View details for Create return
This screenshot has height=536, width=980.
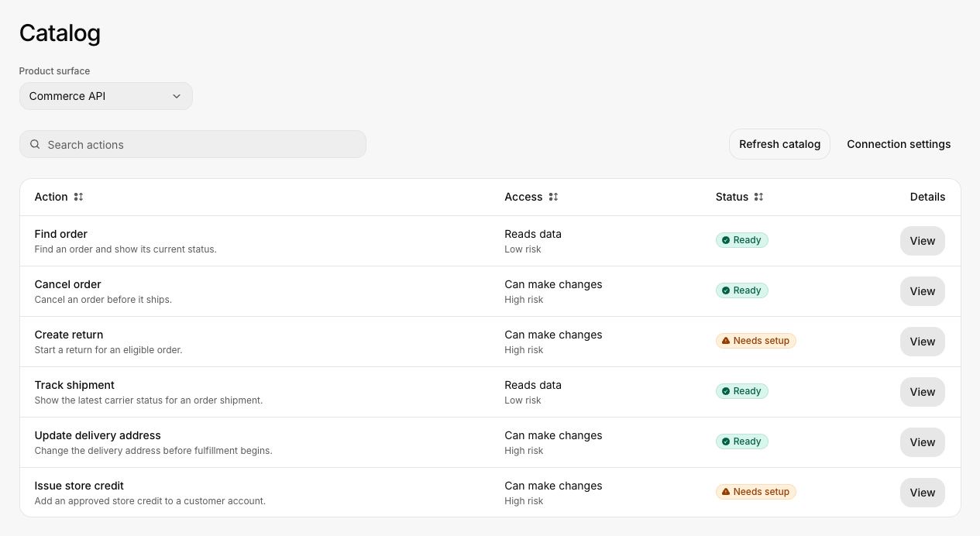923,342
